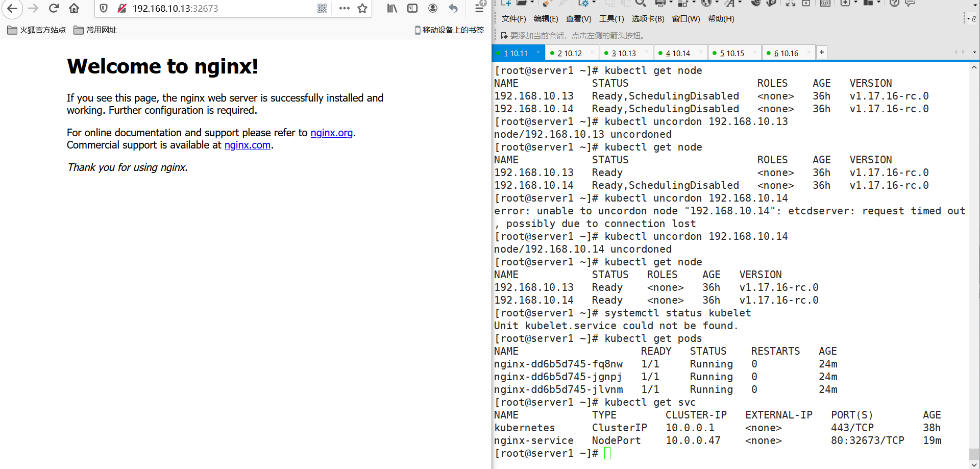Open terminal help question-mark icon

(894, 3)
